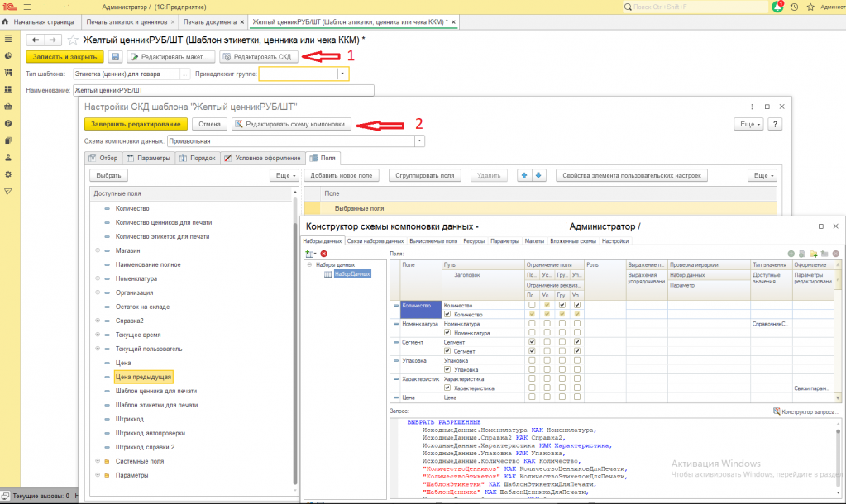Open the Принадлежит группе dropdown
This screenshot has height=504, width=846.
[342, 74]
